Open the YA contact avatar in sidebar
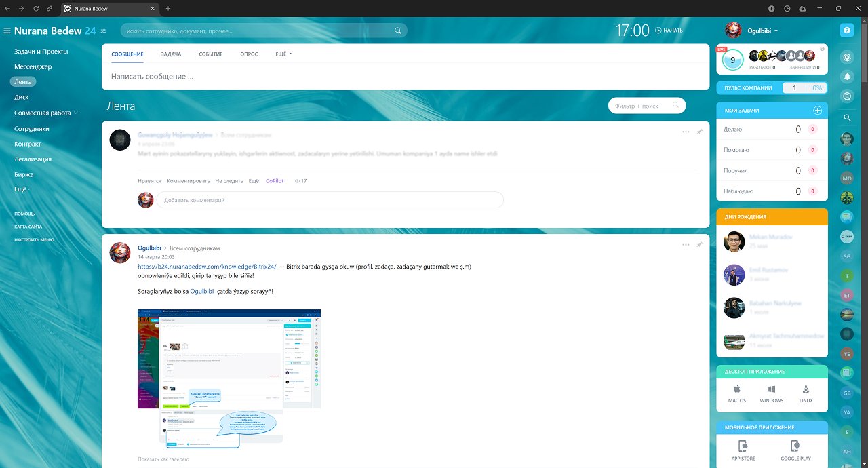Viewport: 868px width, 468px height. [846, 412]
